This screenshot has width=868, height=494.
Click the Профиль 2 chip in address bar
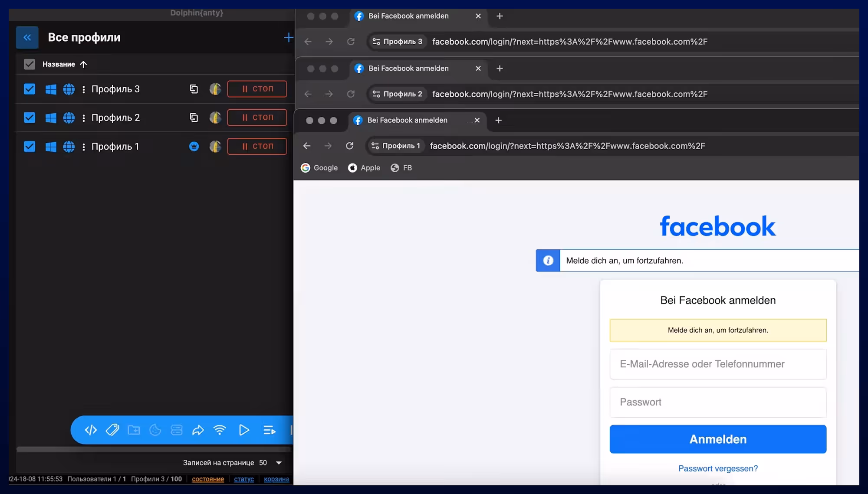pos(398,94)
